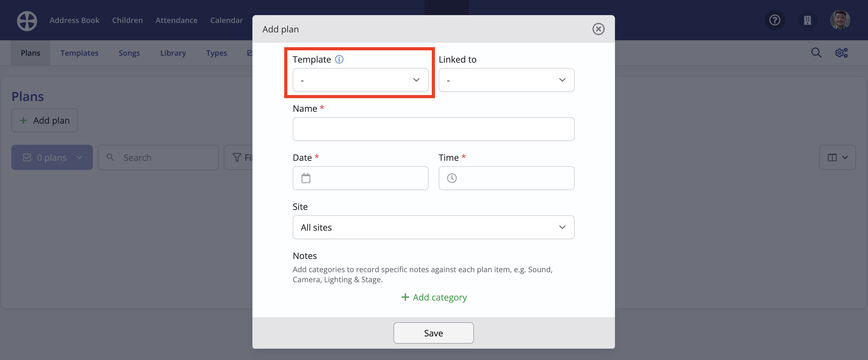Open the user profile avatar
868x360 pixels.
point(840,20)
